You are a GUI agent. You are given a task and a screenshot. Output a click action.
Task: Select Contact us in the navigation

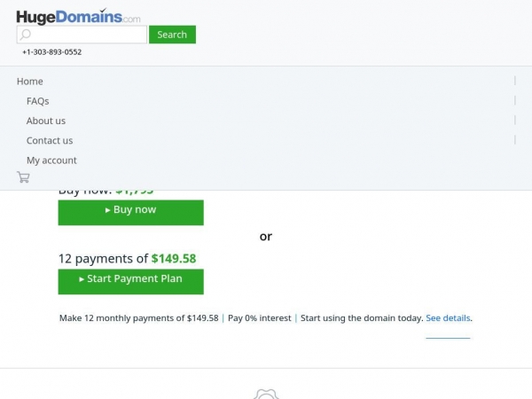tap(50, 140)
